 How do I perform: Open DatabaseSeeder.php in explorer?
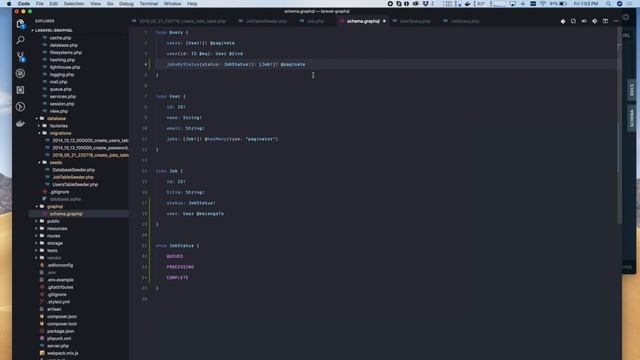click(73, 170)
